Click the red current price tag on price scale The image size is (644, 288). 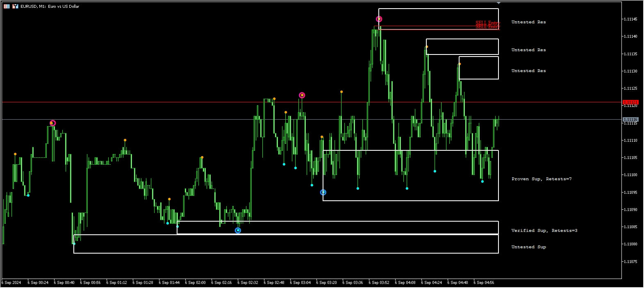tap(630, 102)
